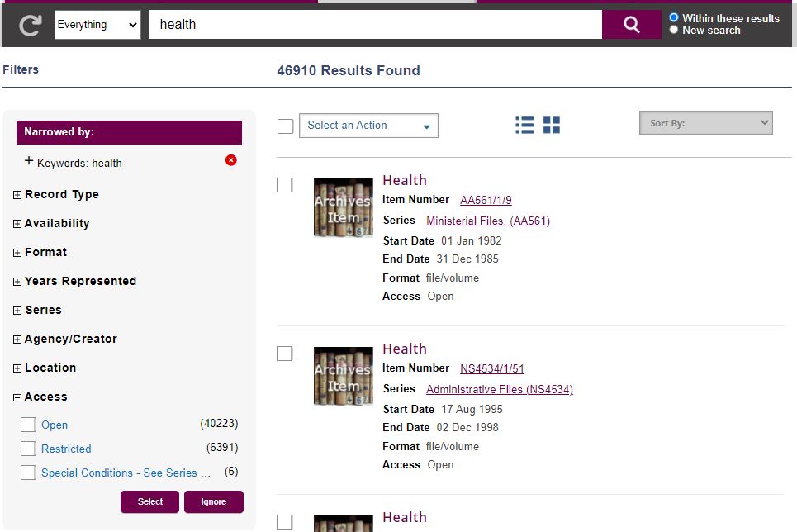The image size is (797, 532).
Task: Open item number AA561/1/9 link
Action: coord(486,200)
